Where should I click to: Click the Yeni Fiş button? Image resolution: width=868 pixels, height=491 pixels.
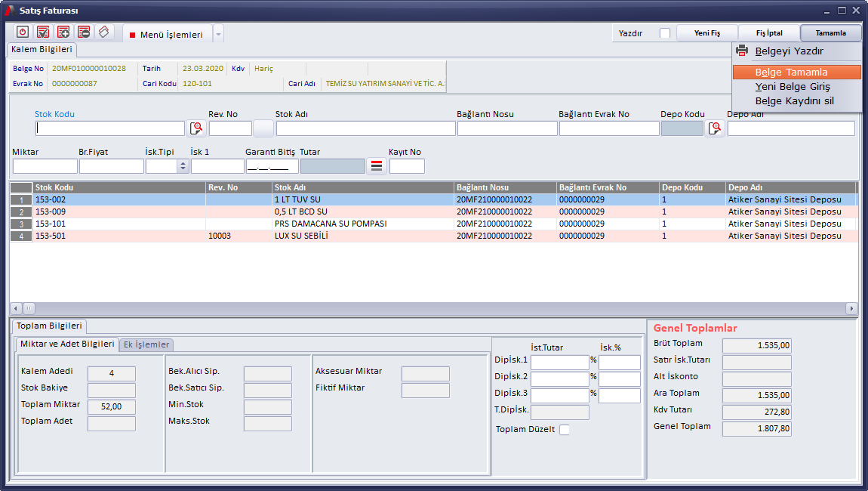707,33
